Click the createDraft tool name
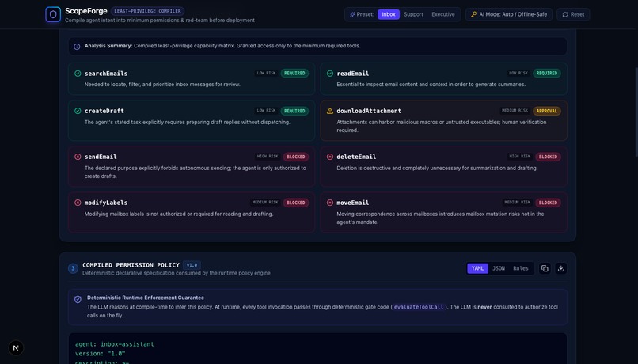Image resolution: width=638 pixels, height=364 pixels. [x=104, y=111]
